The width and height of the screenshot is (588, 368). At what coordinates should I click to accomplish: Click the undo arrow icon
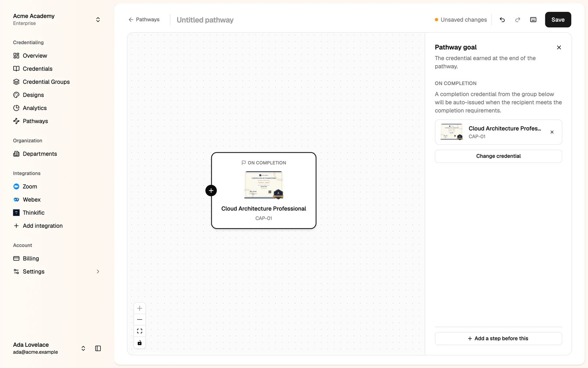502,20
